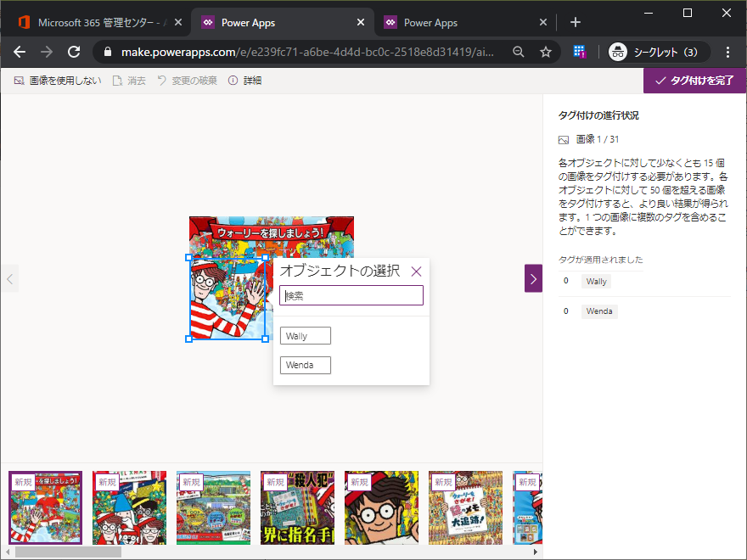The height and width of the screenshot is (560, 747).
Task: Choose the Wally tag in the popup
Action: pyautogui.click(x=306, y=336)
